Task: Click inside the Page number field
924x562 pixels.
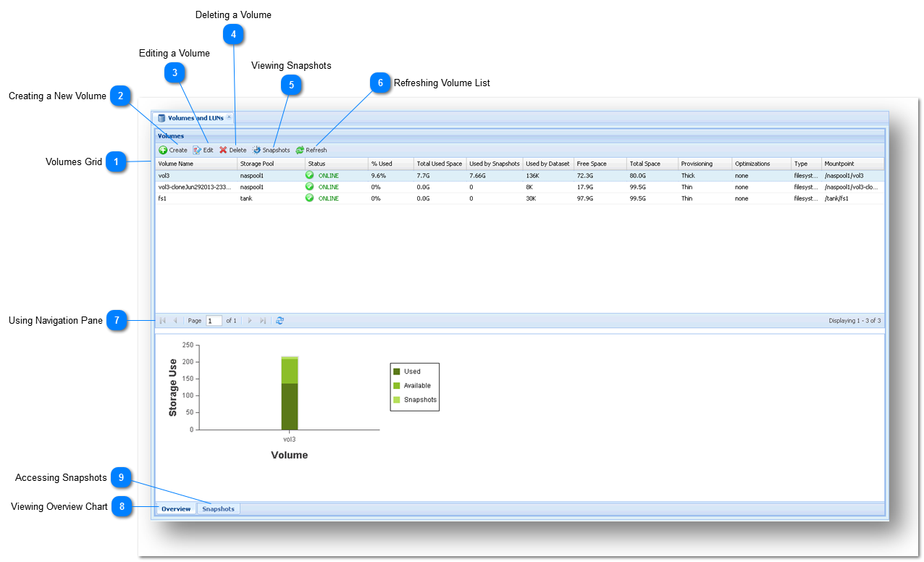Action: coord(212,320)
